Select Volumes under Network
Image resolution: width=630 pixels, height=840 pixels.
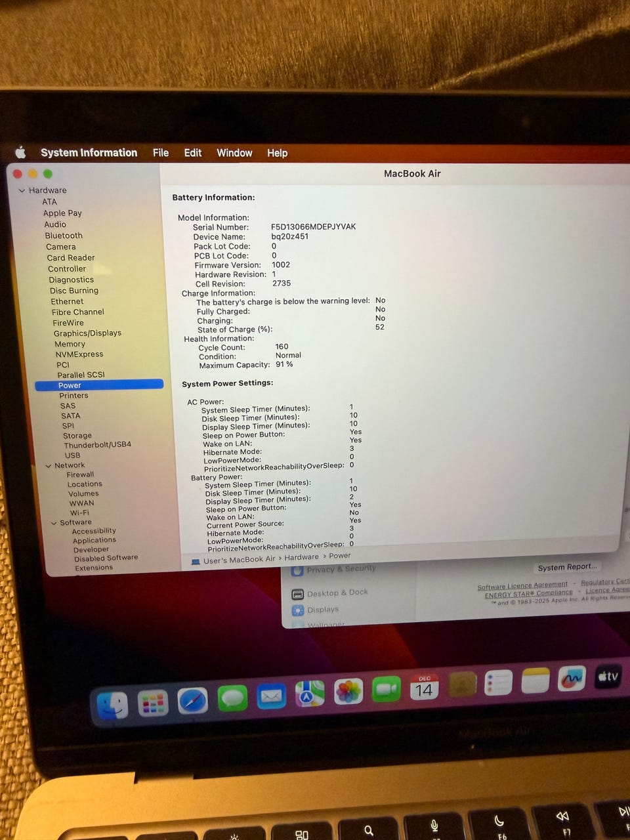83,494
